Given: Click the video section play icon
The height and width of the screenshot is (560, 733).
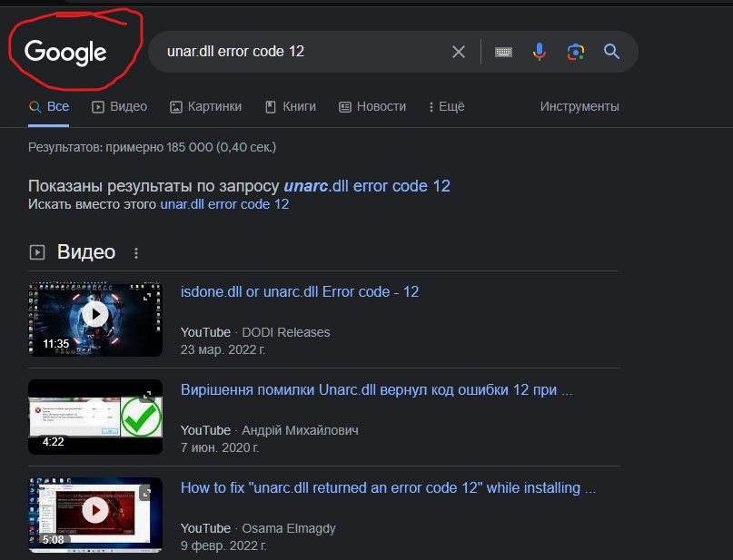Looking at the screenshot, I should pos(37,252).
